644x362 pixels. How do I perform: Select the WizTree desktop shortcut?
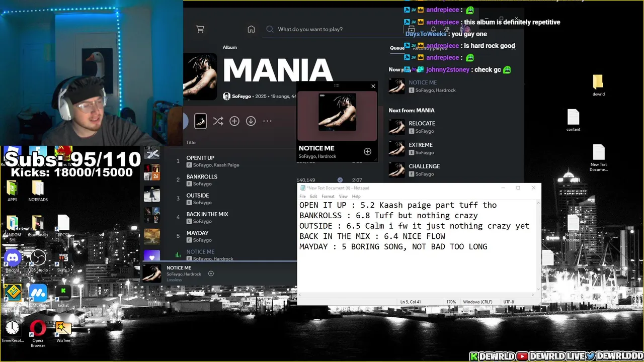click(63, 332)
